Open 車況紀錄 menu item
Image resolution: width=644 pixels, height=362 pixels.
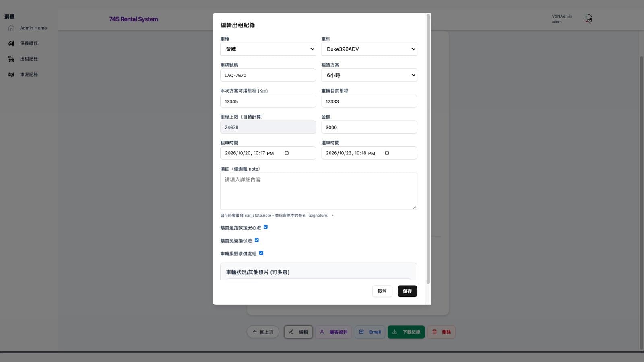[x=28, y=75]
